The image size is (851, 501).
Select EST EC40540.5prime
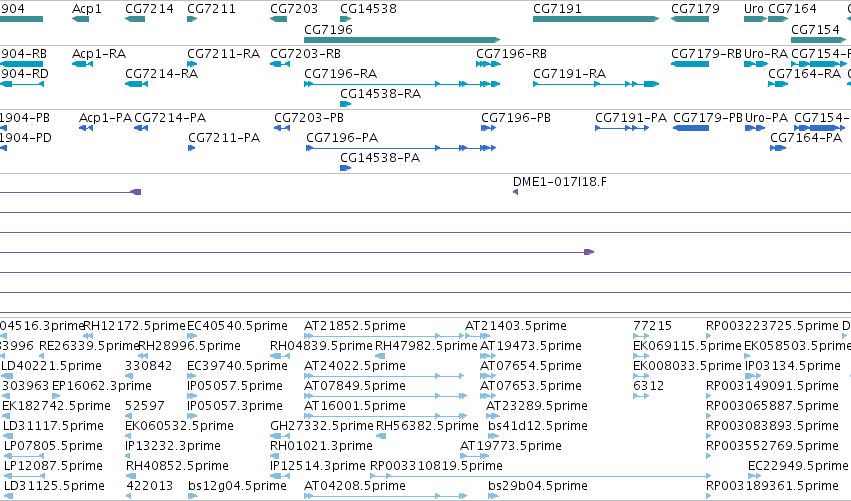tap(237, 326)
